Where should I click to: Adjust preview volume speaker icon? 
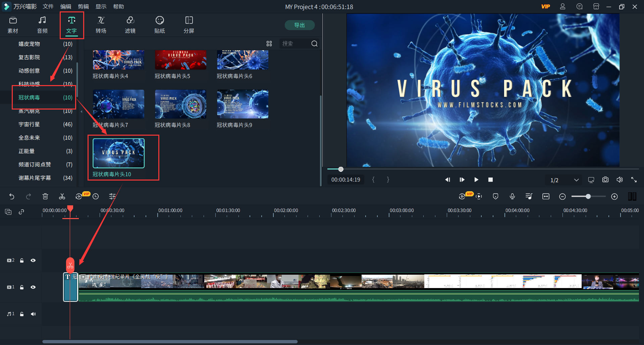pos(620,180)
